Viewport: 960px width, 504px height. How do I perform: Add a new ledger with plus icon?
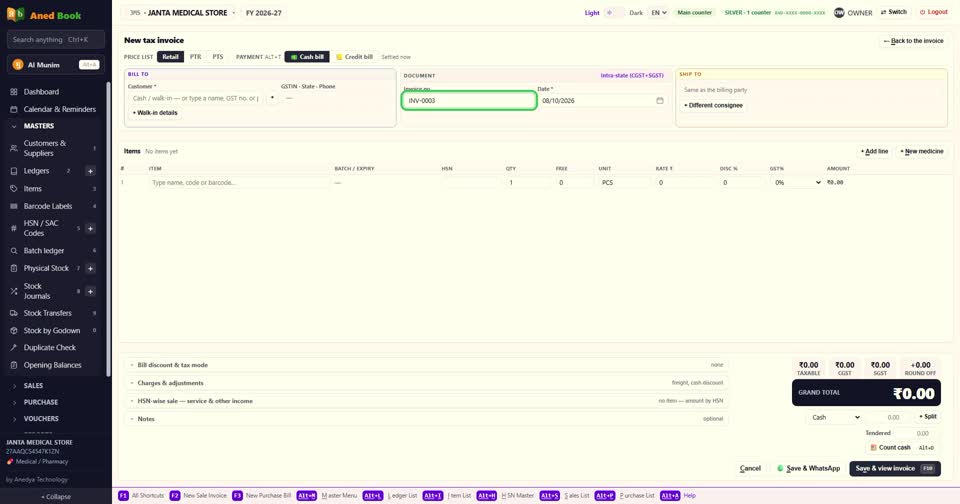[90, 171]
